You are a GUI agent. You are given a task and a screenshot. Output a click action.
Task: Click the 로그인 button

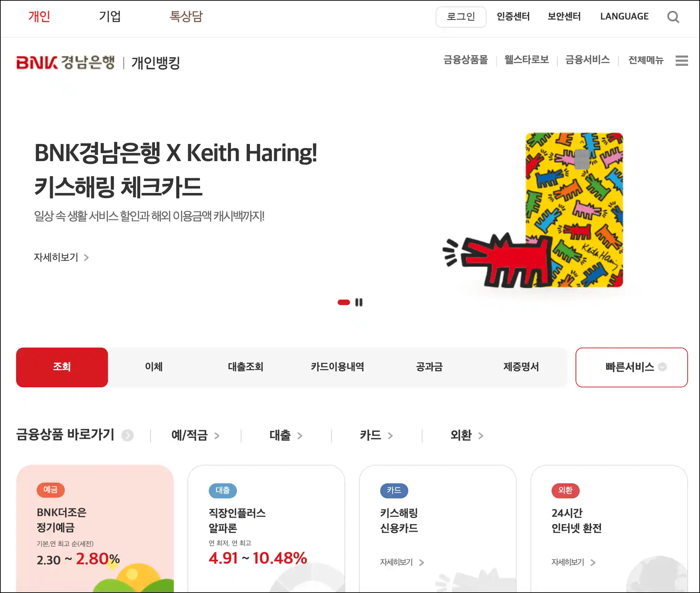coord(461,17)
